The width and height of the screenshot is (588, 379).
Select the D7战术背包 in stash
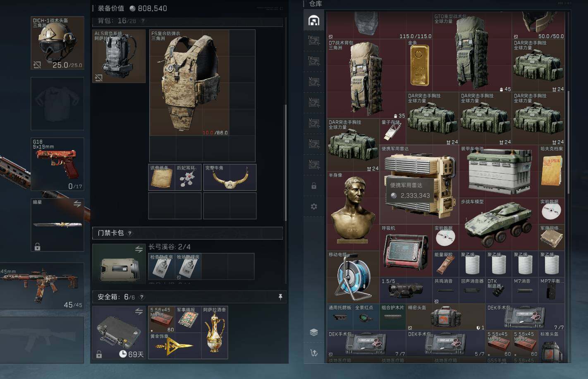(366, 79)
